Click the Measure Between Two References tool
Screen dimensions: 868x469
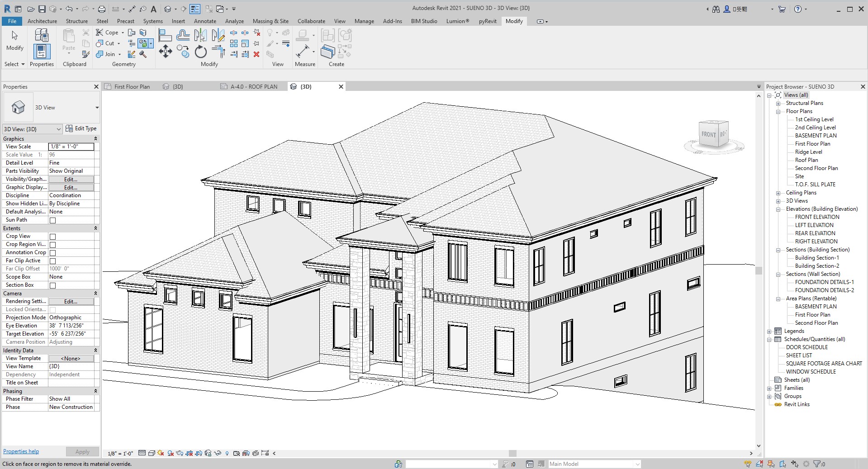pyautogui.click(x=303, y=52)
